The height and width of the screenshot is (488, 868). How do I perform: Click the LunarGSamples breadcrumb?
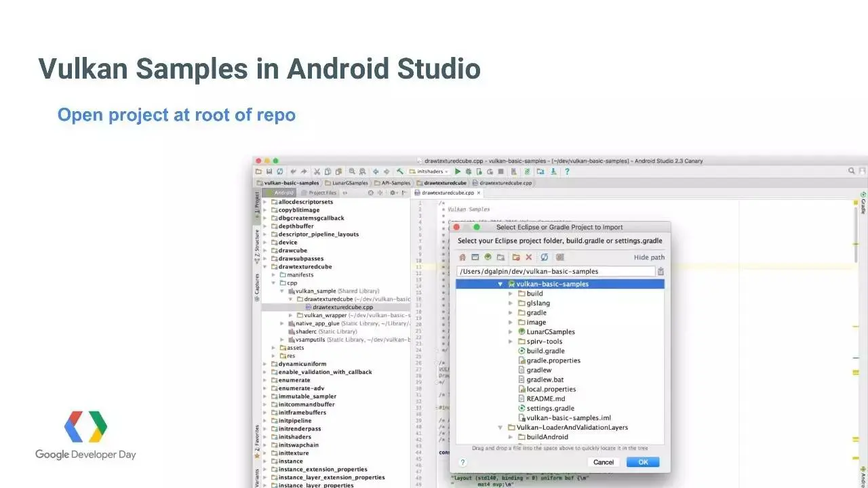(x=347, y=183)
